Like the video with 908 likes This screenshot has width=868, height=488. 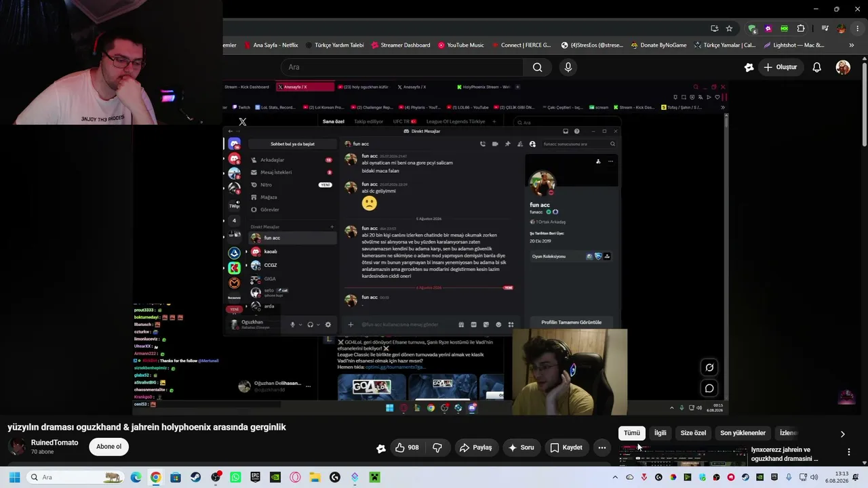[407, 447]
